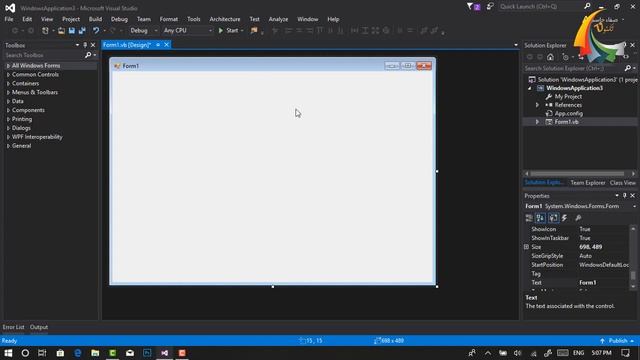
Task: Switch to the Class View tab
Action: coord(622,183)
